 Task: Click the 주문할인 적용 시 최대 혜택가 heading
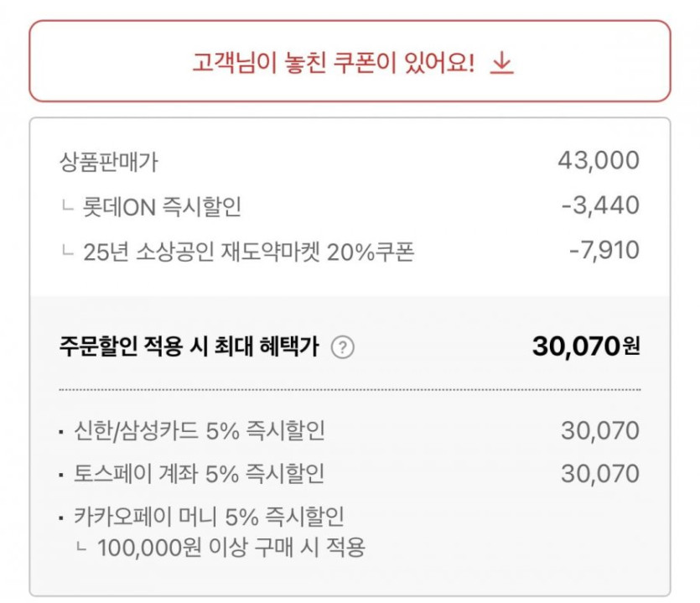(189, 347)
